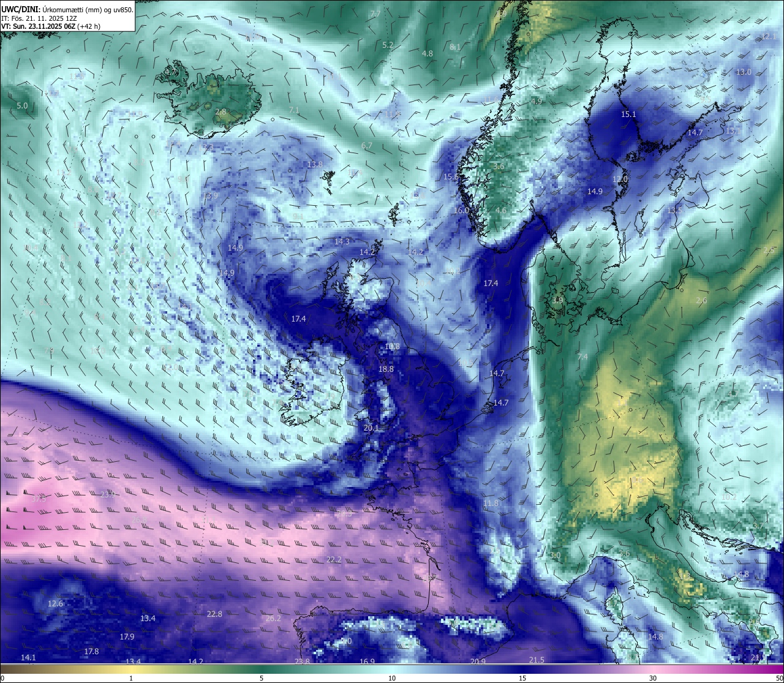This screenshot has width=784, height=683.
Task: Click the VT: Sun. 23.11.2025 06Z (+42 h) line
Action: pos(50,26)
